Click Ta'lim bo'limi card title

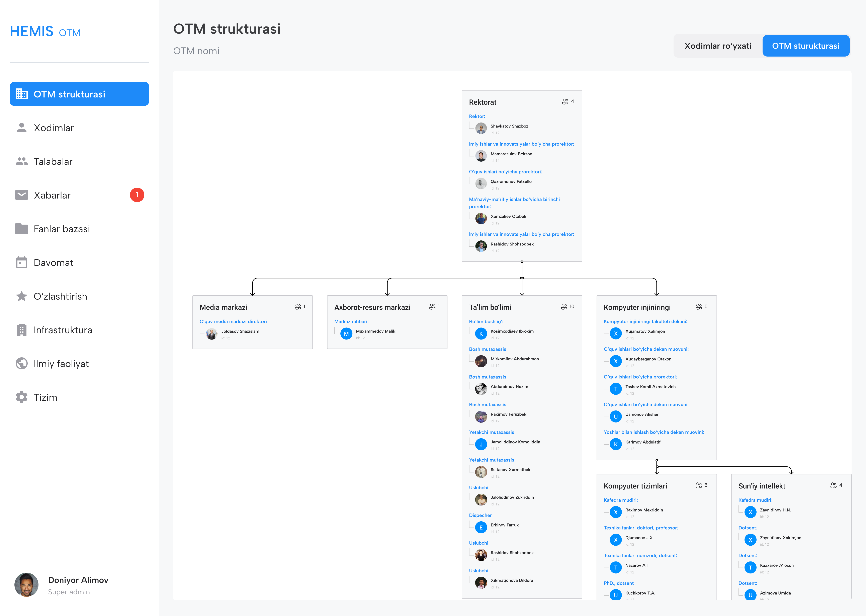(x=490, y=307)
